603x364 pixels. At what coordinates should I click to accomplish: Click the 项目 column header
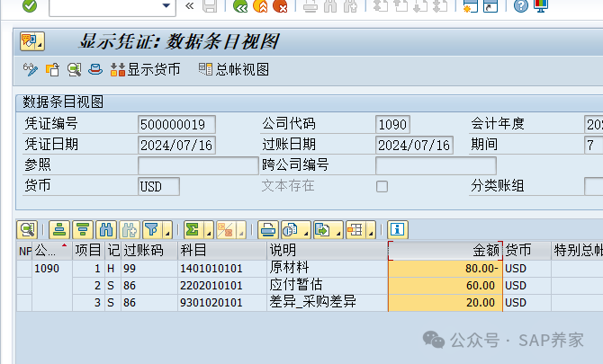(x=88, y=251)
